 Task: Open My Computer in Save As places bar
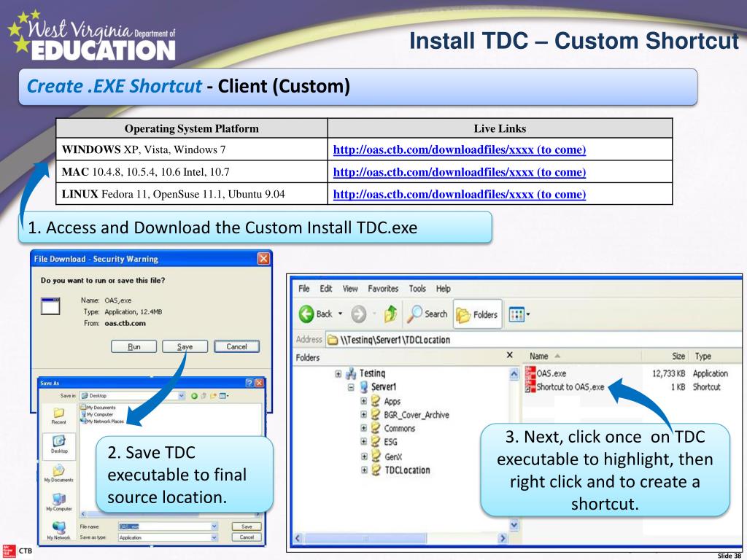click(58, 502)
